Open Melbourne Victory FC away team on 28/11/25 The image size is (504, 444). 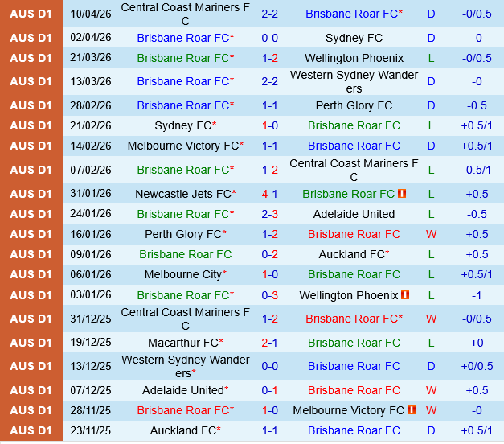[348, 410]
